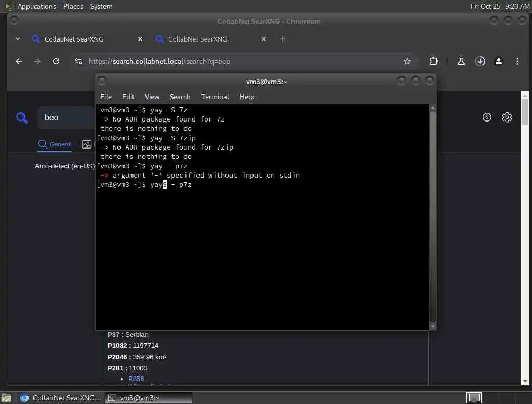Bookmark this page with the star icon

point(407,61)
